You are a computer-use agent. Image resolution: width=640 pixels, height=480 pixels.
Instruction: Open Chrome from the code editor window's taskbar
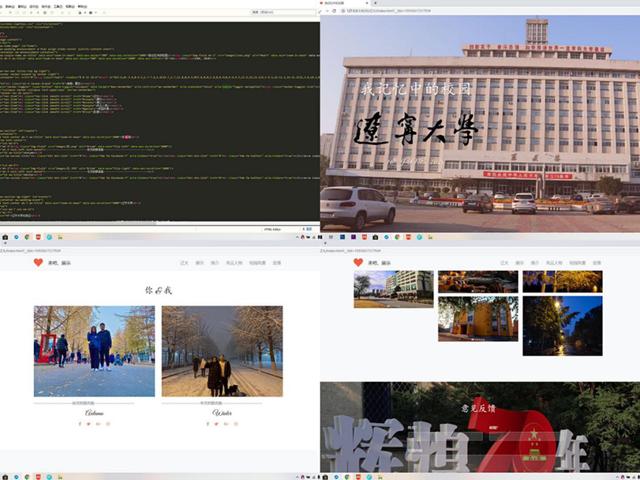click(27, 237)
